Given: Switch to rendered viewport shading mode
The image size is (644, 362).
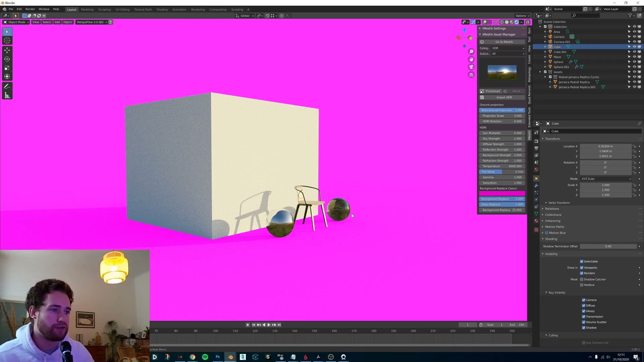Looking at the screenshot, I should (517, 22).
